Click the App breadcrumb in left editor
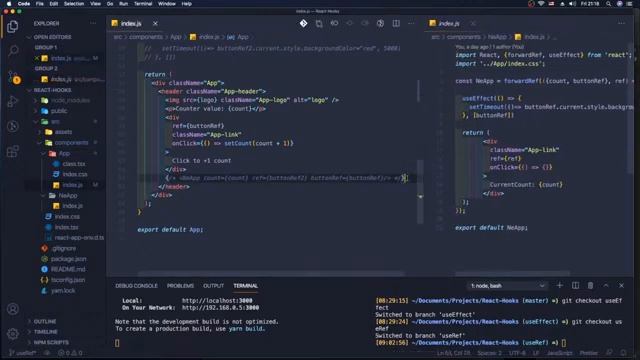640x360 pixels. [x=176, y=37]
